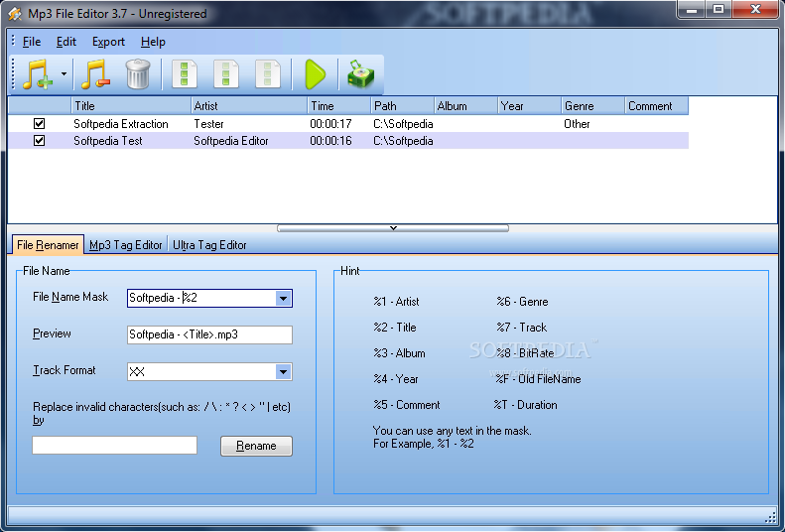Open the Export menu

(x=108, y=42)
